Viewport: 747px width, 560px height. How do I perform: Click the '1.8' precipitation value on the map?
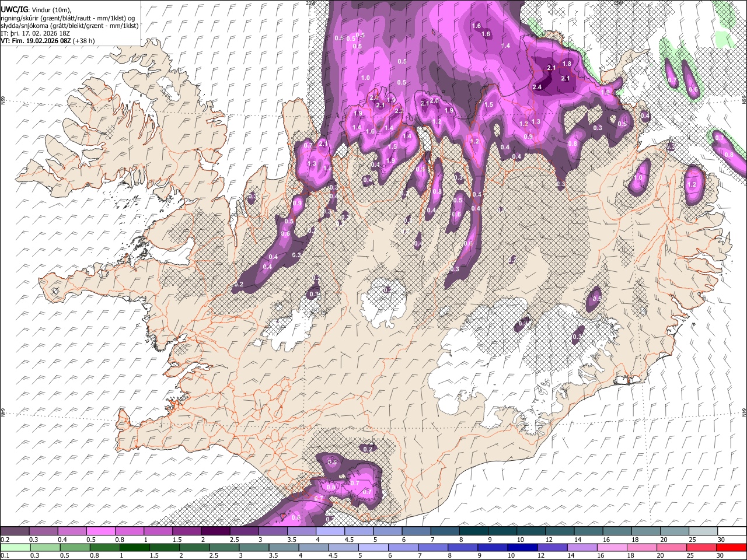pos(567,64)
